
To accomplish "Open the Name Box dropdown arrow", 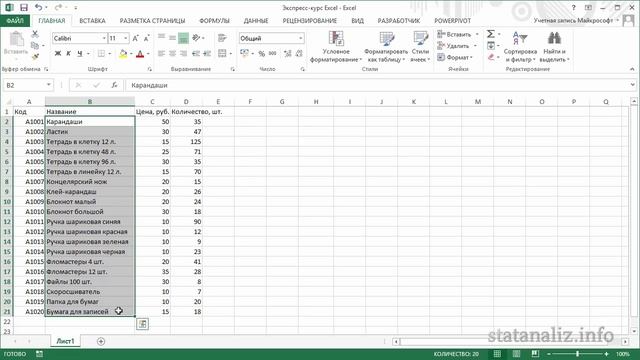I will pyautogui.click(x=49, y=85).
